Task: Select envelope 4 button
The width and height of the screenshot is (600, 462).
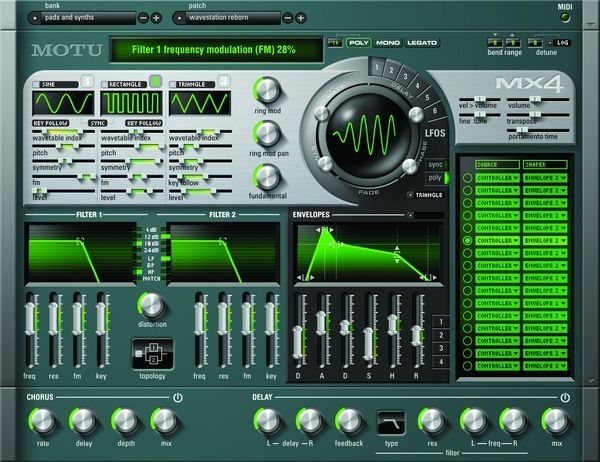Action: tap(441, 362)
